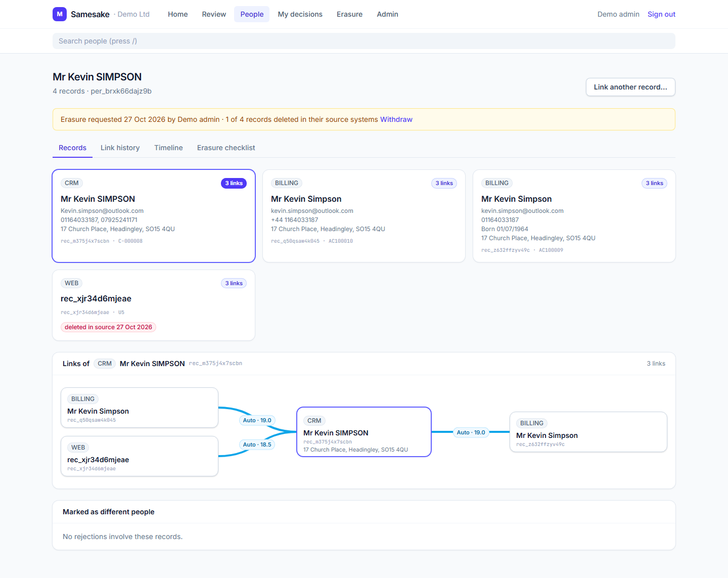The height and width of the screenshot is (578, 728).
Task: Click the purple M Samesake logo icon
Action: (x=60, y=14)
